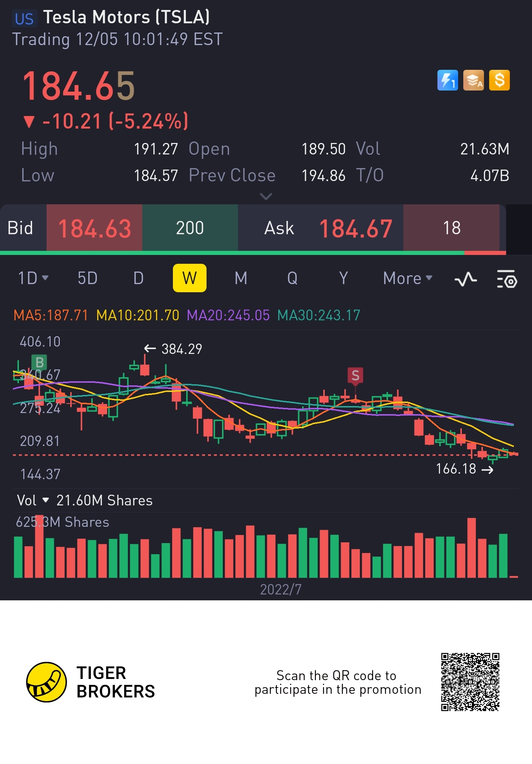Open the More timeframes dropdown
The image size is (532, 764).
tap(407, 278)
